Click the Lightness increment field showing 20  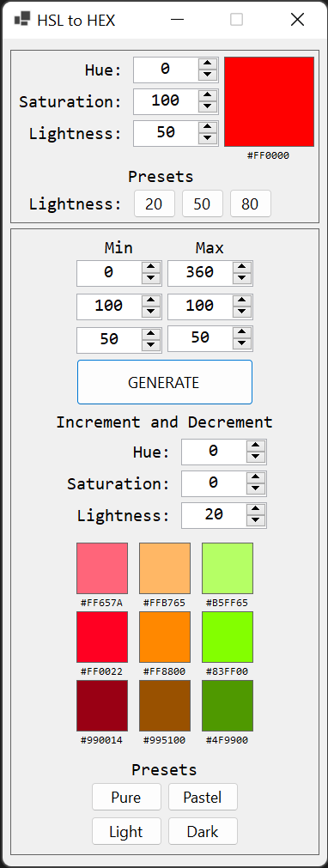click(214, 515)
